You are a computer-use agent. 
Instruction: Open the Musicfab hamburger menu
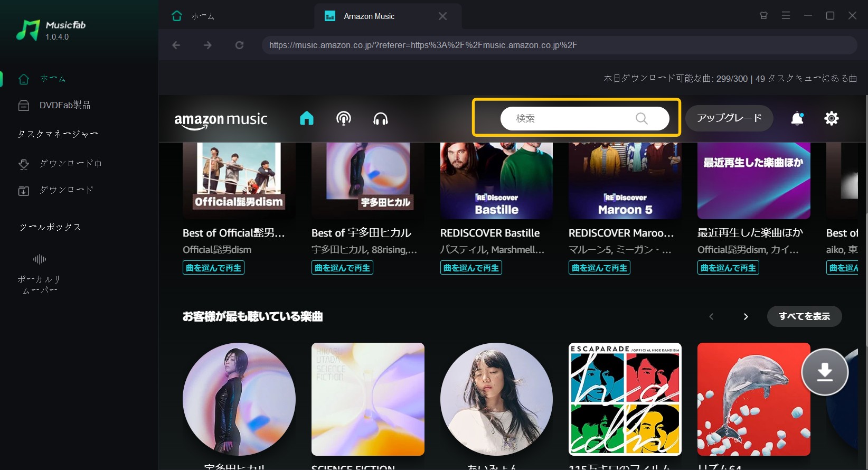pos(786,16)
